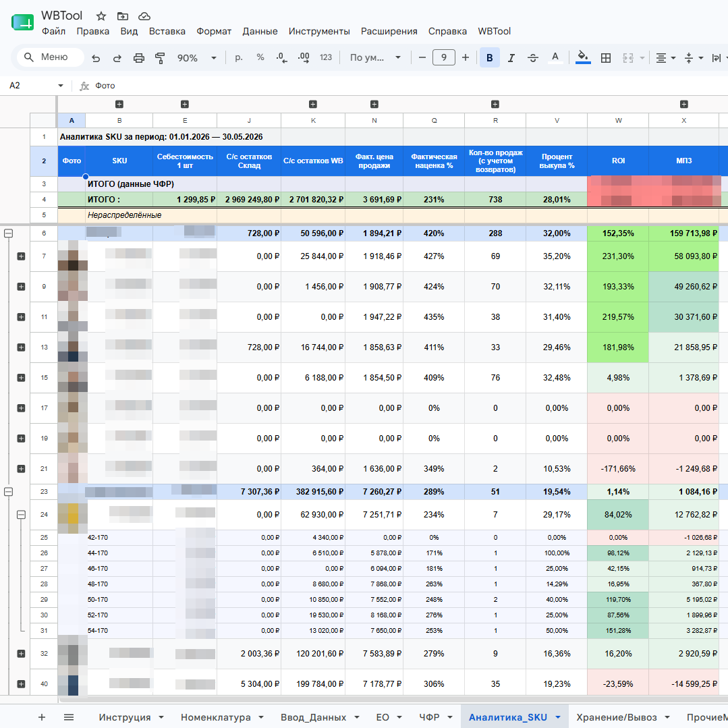The image size is (728, 728).
Task: Expand hidden columns after column K
Action: [x=313, y=104]
